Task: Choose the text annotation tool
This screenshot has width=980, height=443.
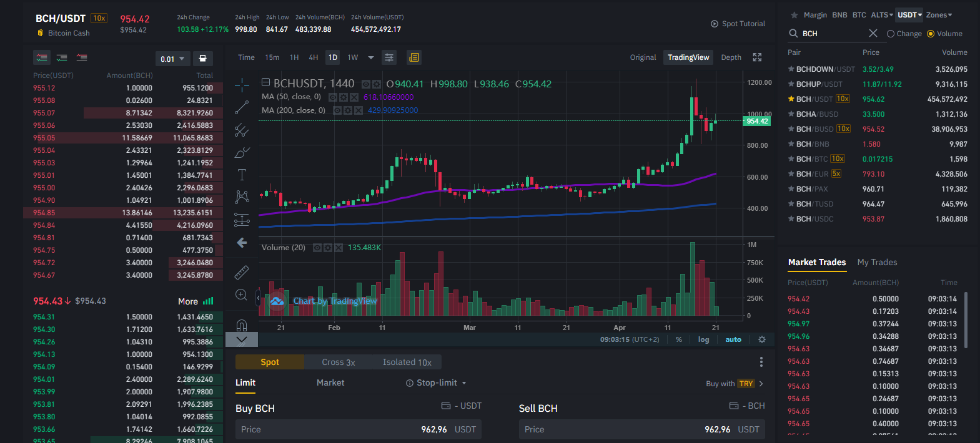Action: 242,175
